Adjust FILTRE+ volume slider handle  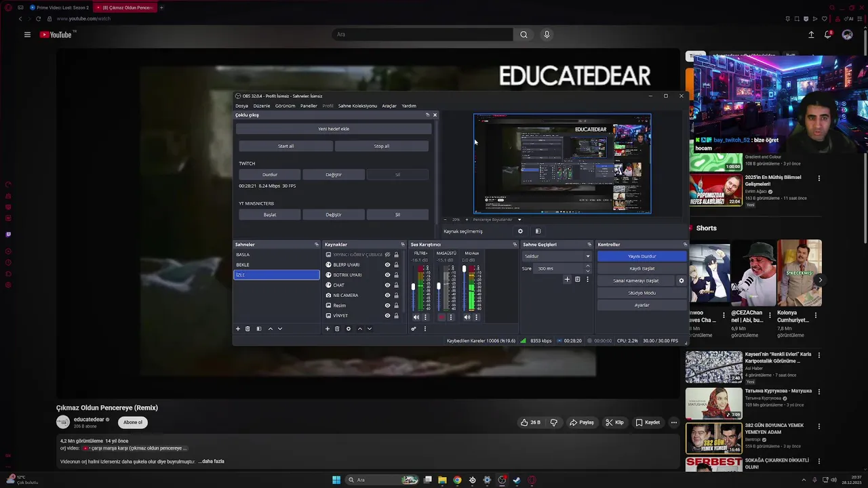pyautogui.click(x=414, y=287)
